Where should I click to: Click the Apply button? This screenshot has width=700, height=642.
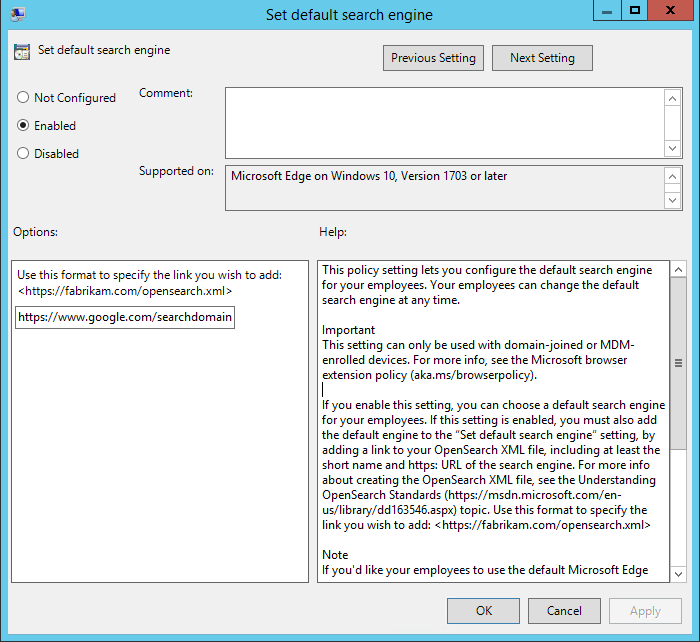coord(645,611)
